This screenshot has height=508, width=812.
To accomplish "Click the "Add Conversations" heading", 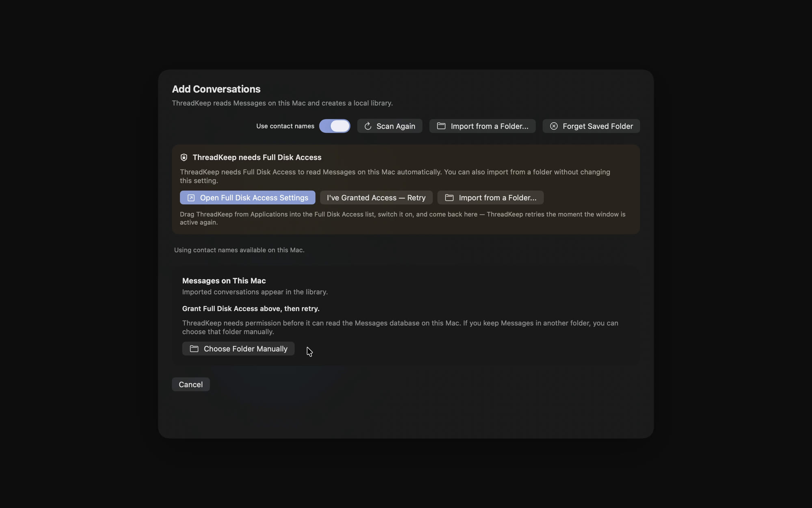I will (x=216, y=89).
